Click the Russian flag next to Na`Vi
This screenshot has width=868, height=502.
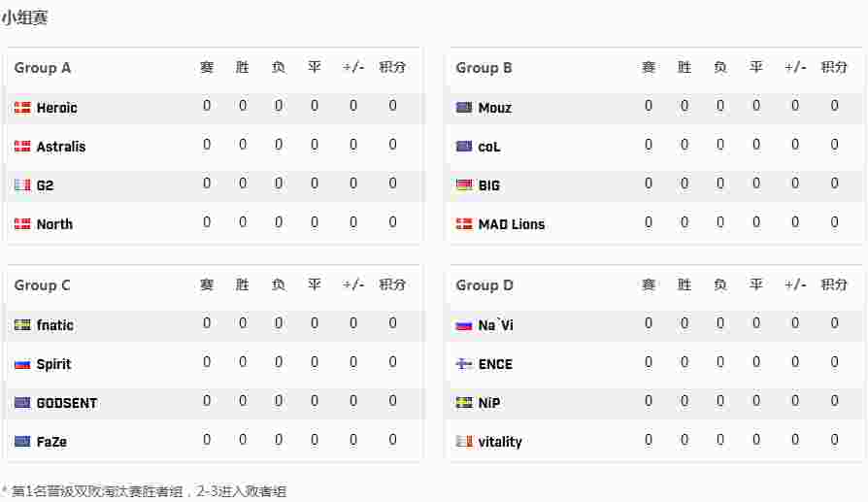click(x=464, y=325)
